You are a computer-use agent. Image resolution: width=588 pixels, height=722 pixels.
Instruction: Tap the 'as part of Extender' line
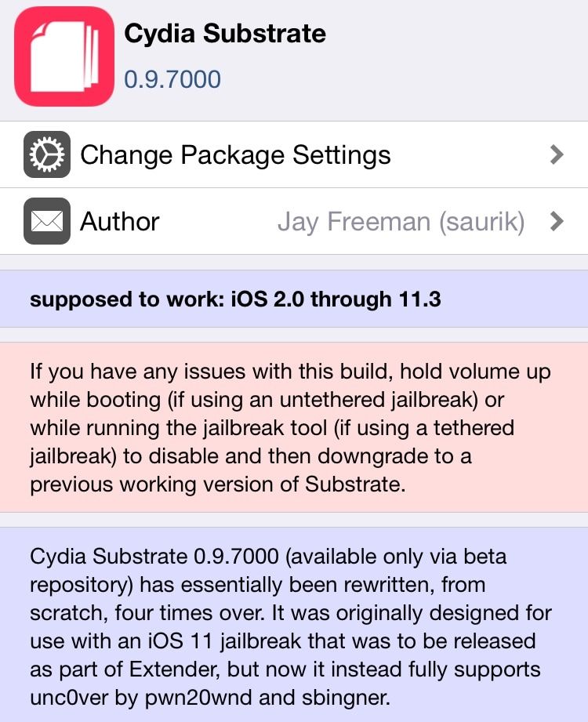coord(285,669)
